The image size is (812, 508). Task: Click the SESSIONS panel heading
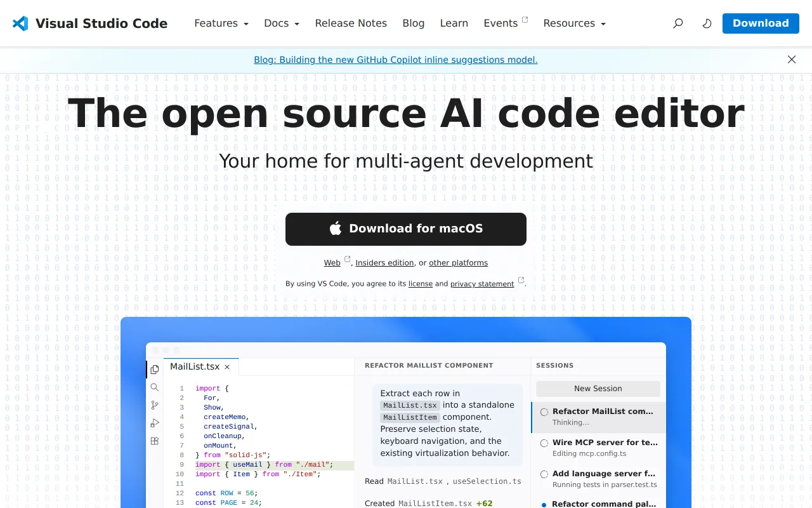[x=554, y=366]
